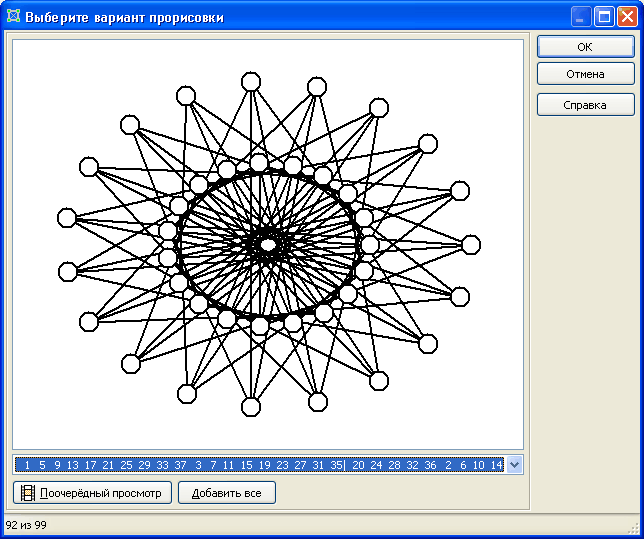Maximize the dialog window

(604, 17)
